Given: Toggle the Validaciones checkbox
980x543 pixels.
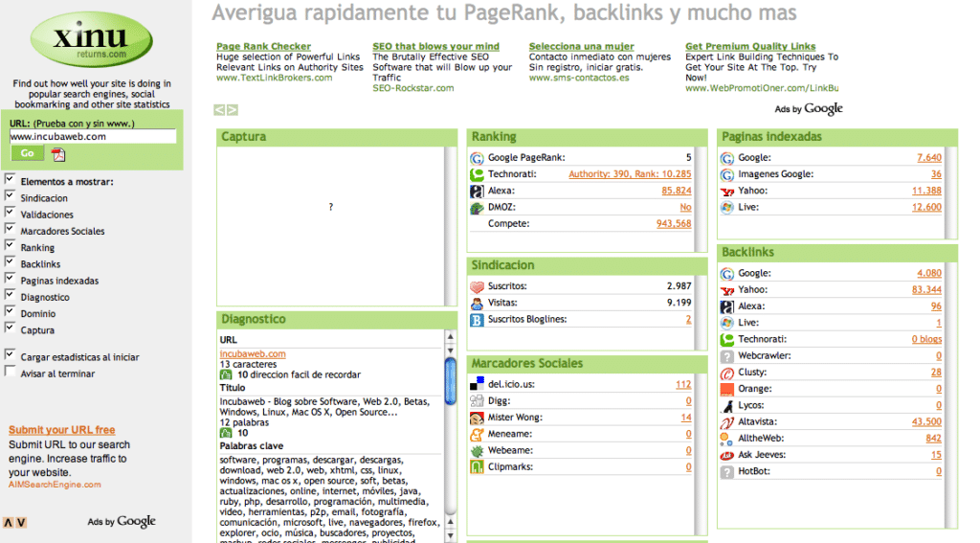Looking at the screenshot, I should (10, 213).
